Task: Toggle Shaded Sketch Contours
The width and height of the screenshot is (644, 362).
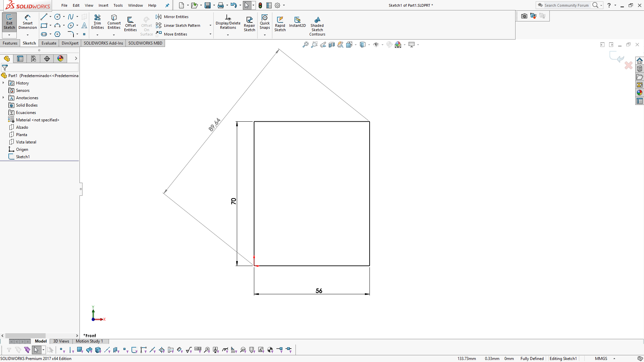Action: [317, 26]
